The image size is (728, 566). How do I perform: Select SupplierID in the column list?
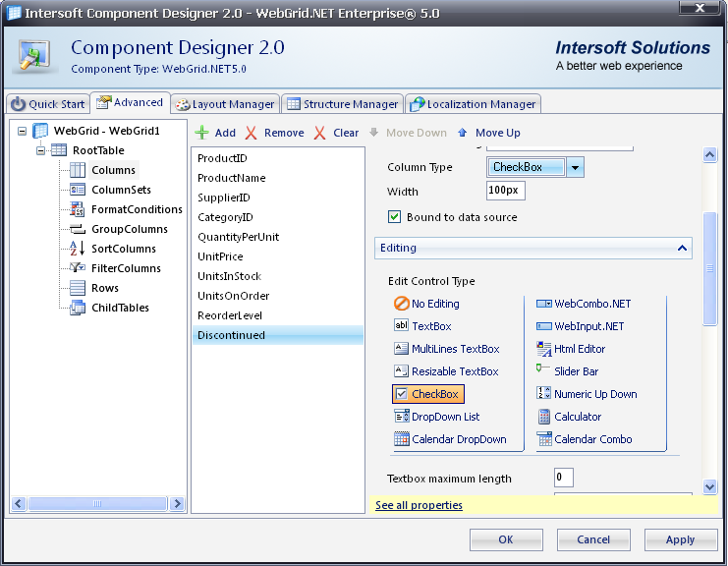pos(278,198)
